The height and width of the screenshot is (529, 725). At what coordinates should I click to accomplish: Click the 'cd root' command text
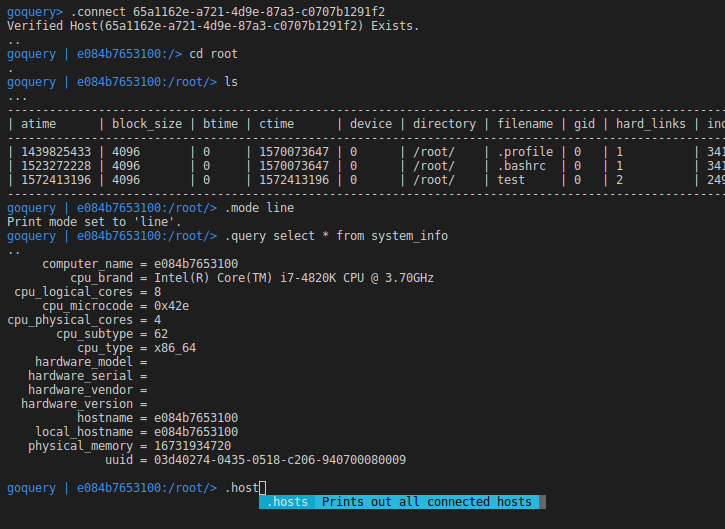point(214,54)
